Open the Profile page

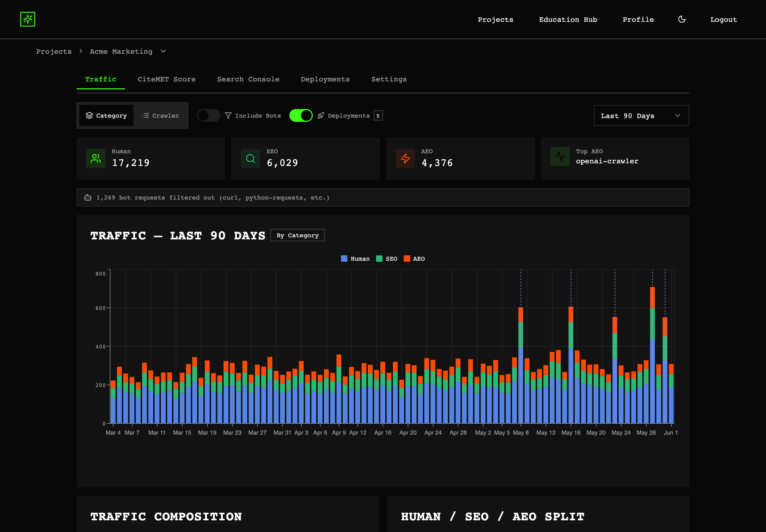(638, 19)
